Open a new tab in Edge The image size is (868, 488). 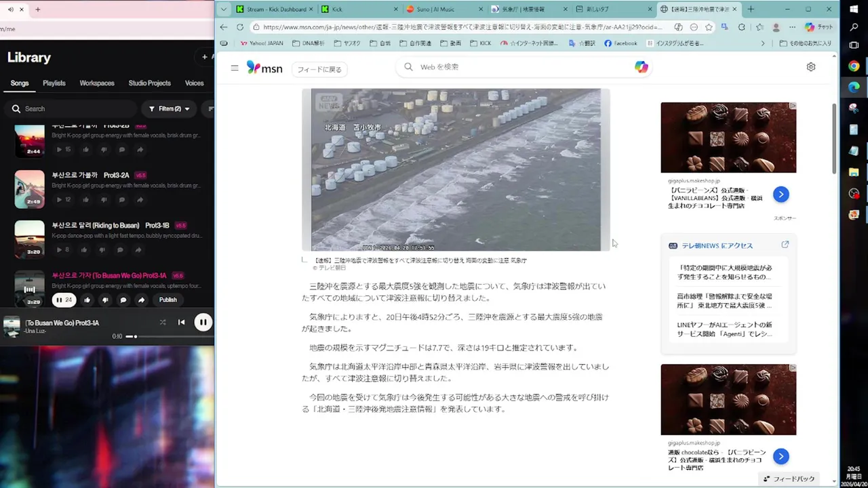point(751,9)
